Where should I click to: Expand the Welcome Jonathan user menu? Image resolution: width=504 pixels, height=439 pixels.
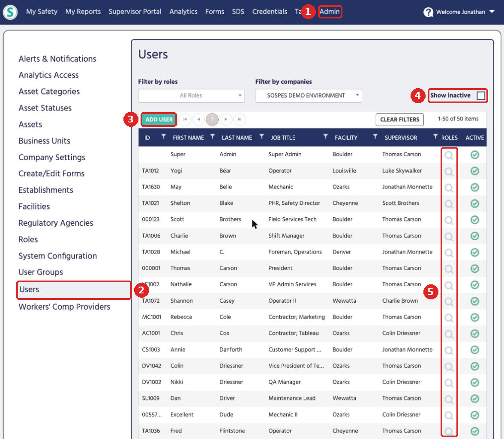(465, 12)
